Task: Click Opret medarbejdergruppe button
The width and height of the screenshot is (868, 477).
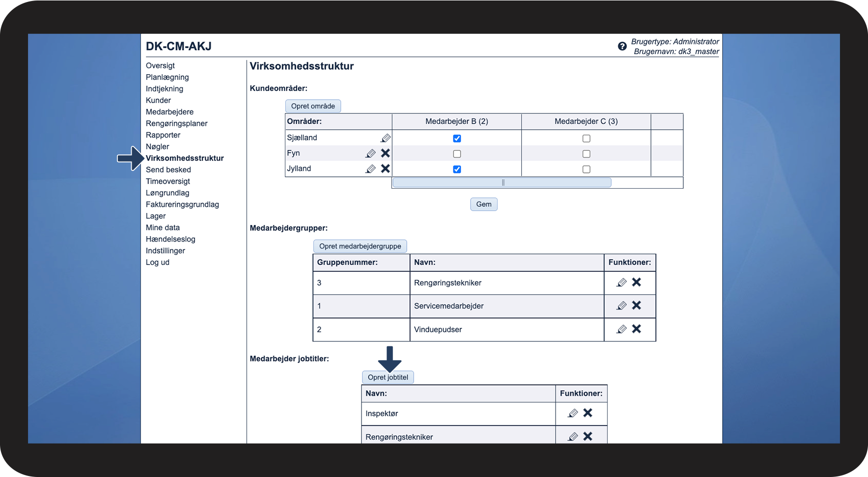Action: click(360, 246)
